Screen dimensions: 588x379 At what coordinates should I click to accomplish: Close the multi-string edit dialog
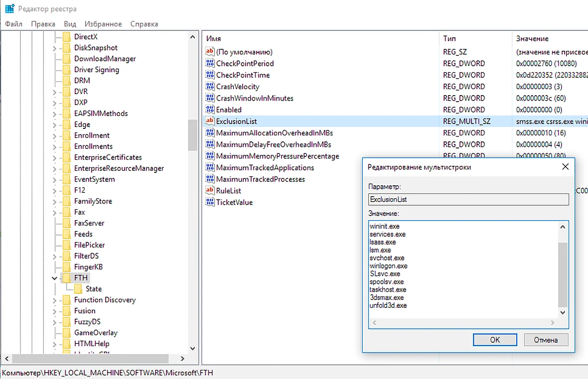[566, 167]
